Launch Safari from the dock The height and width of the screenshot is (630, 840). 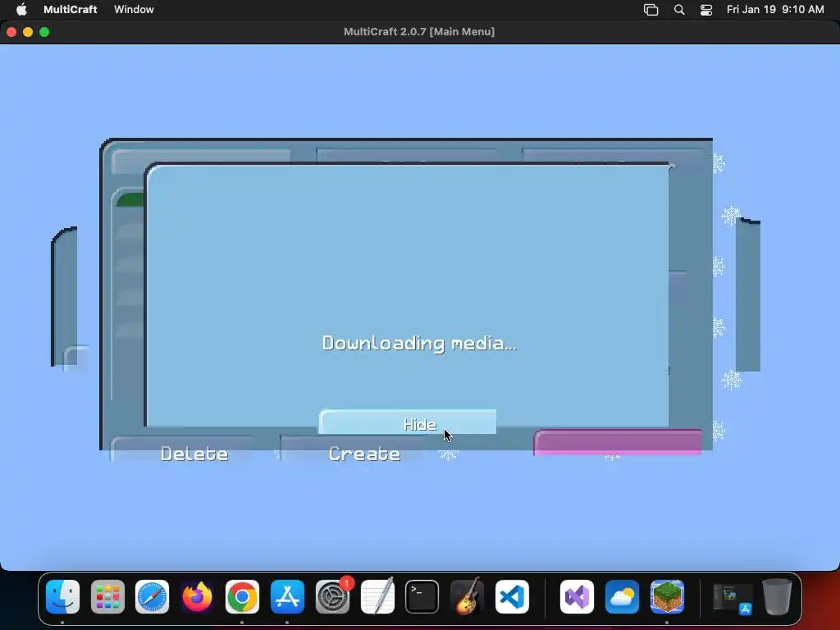click(152, 596)
